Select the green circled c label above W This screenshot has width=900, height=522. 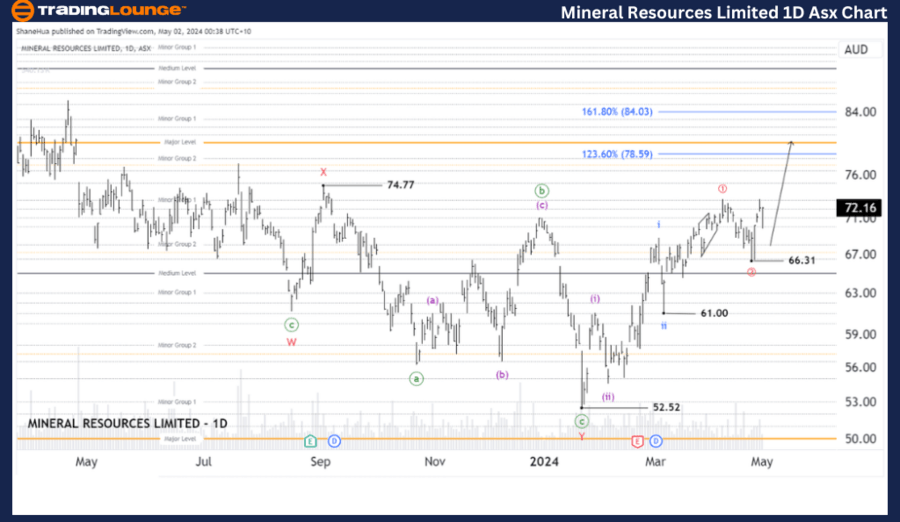coord(292,325)
